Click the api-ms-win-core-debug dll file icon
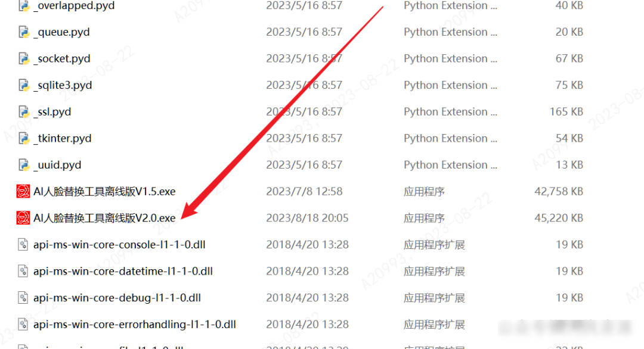644x349 pixels. tap(23, 298)
